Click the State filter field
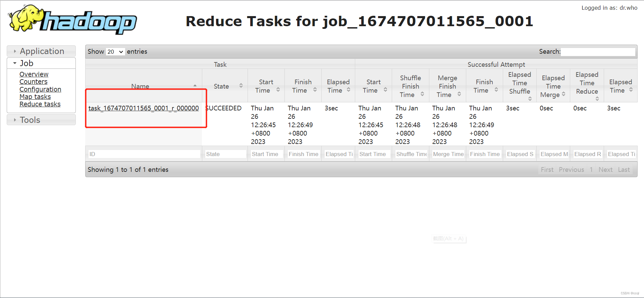This screenshot has width=644, height=298. click(x=225, y=154)
